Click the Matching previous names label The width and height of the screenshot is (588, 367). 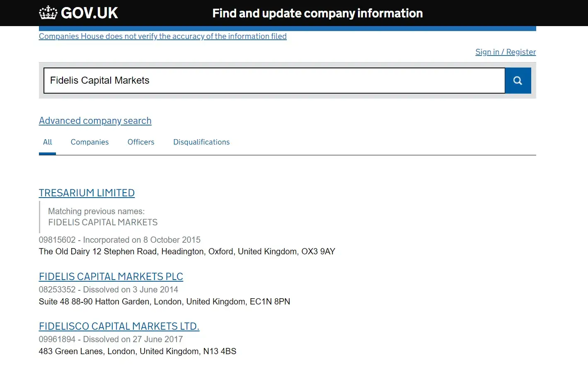(x=97, y=211)
